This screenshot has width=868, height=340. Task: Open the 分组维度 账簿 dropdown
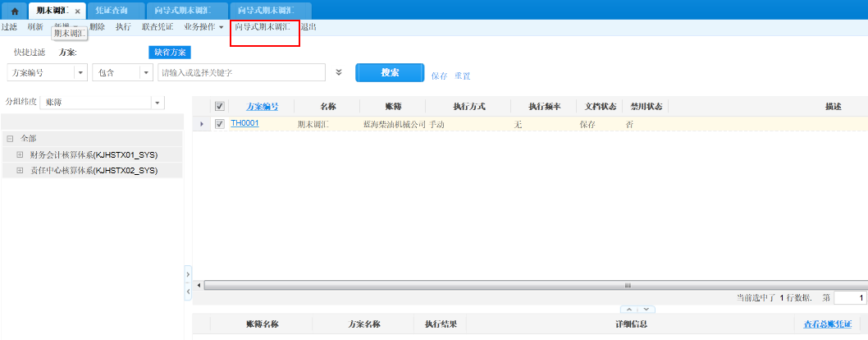pos(157,103)
